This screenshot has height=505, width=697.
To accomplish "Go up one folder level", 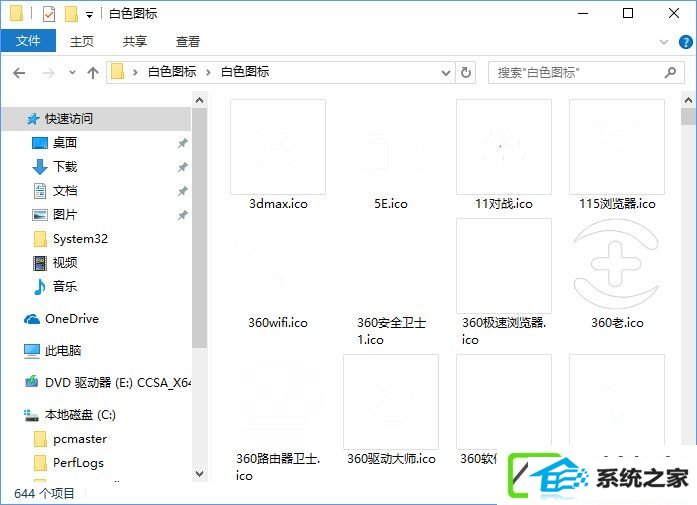I will (93, 72).
